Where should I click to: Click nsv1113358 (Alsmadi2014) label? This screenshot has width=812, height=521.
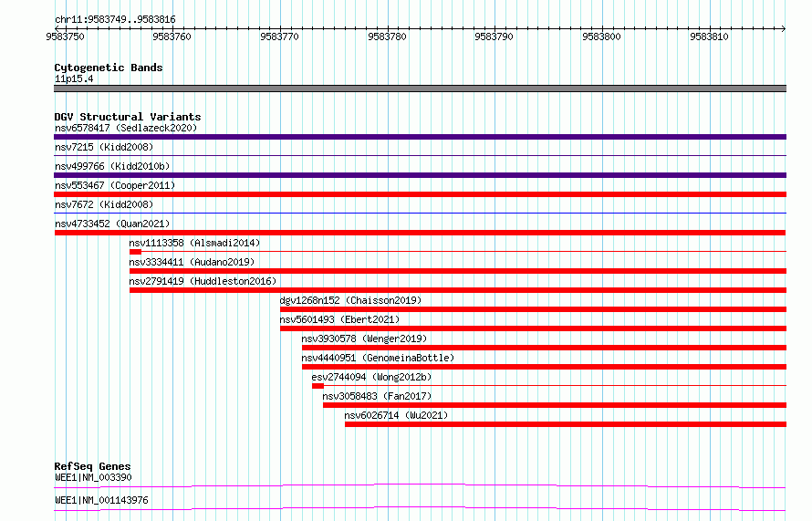tap(194, 243)
